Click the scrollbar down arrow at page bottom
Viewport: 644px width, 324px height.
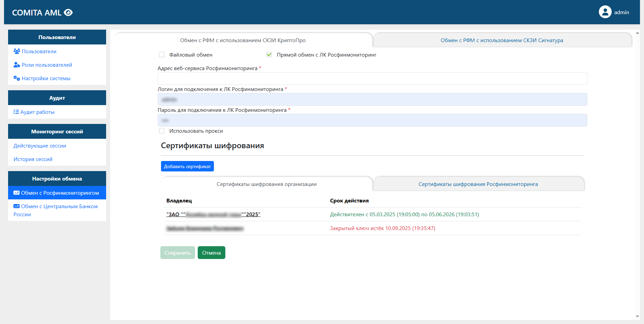(x=637, y=317)
